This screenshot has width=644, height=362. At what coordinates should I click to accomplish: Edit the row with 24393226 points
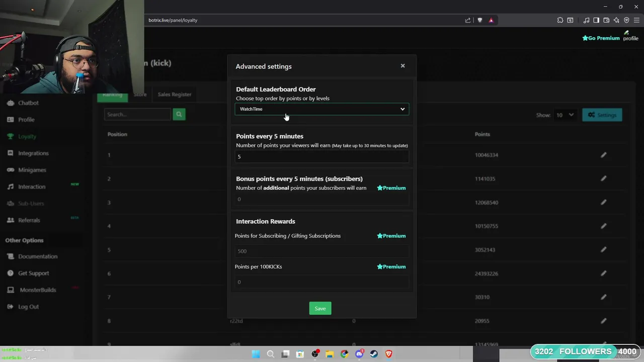603,273
